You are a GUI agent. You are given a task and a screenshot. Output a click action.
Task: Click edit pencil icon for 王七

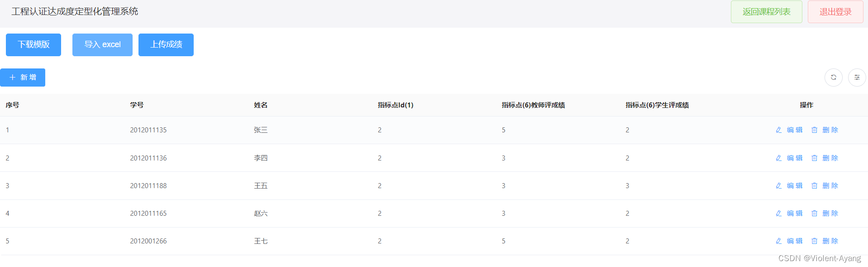pyautogui.click(x=778, y=241)
